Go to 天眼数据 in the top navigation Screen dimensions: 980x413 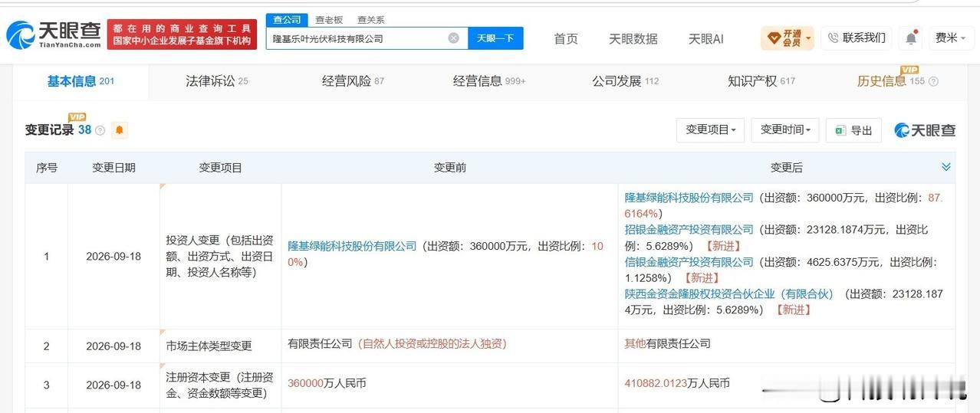633,38
